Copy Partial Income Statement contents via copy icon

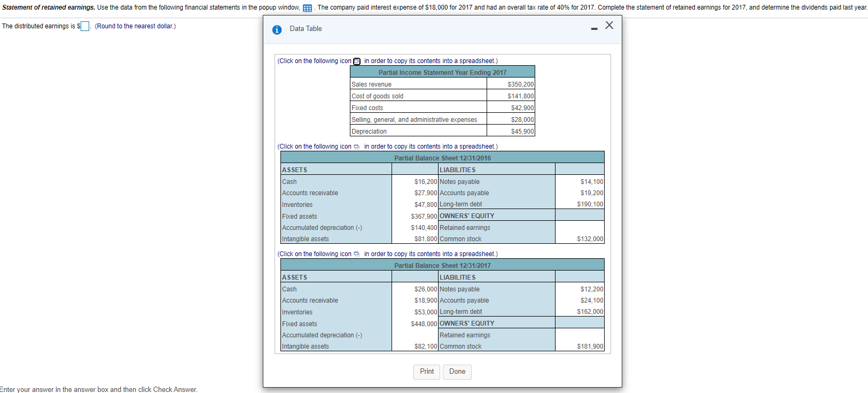(357, 61)
